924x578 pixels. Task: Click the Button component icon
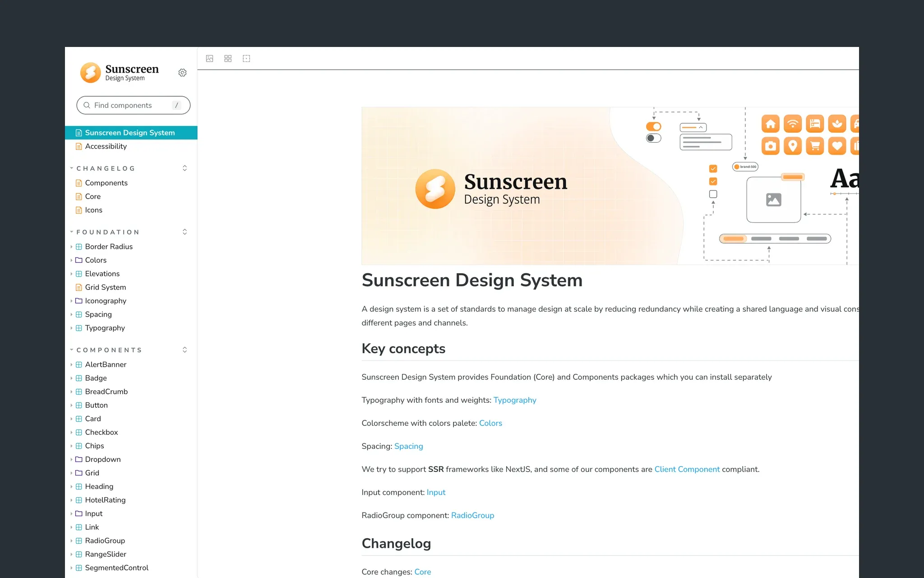tap(79, 405)
